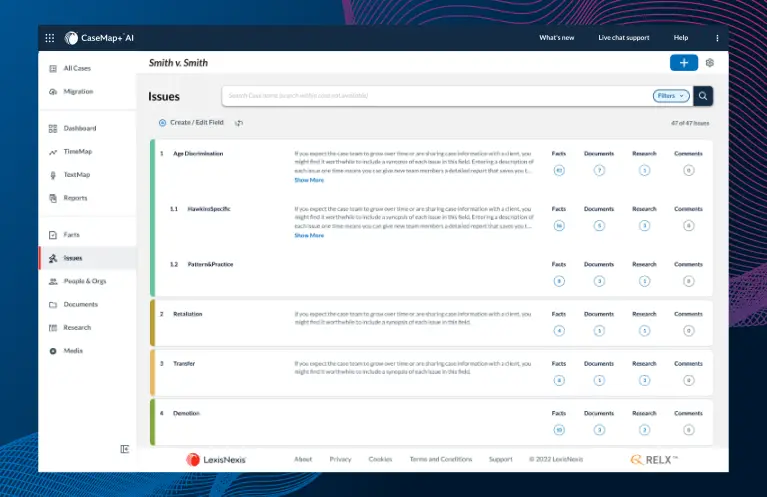Screen dimensions: 767x497
Task: Click the Create / Edit Field label
Action: click(197, 123)
